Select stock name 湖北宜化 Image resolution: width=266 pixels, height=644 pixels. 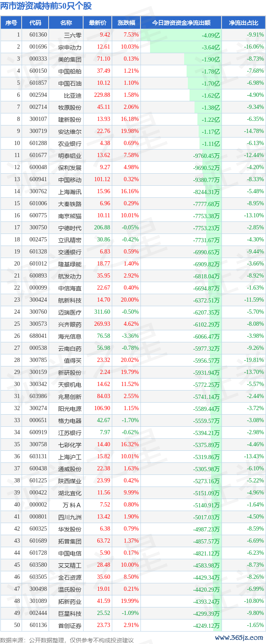coord(70,493)
